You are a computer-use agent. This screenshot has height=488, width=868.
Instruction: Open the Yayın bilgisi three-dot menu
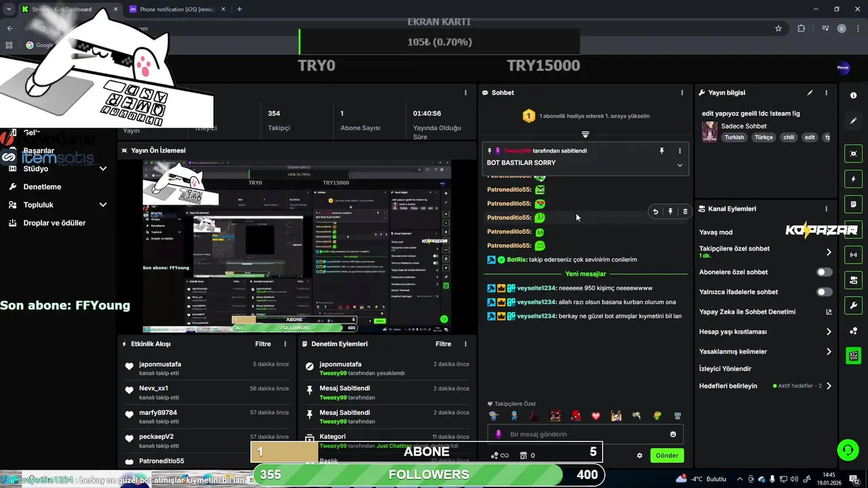(826, 93)
